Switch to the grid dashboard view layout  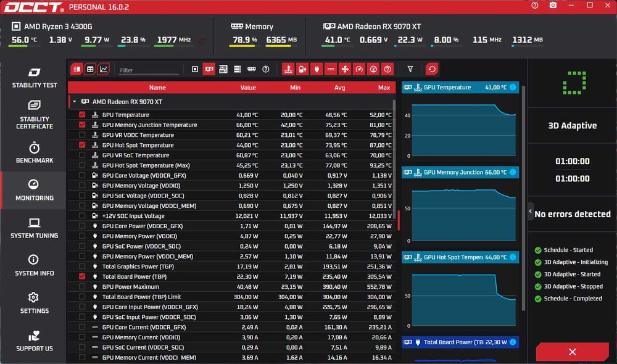point(90,69)
